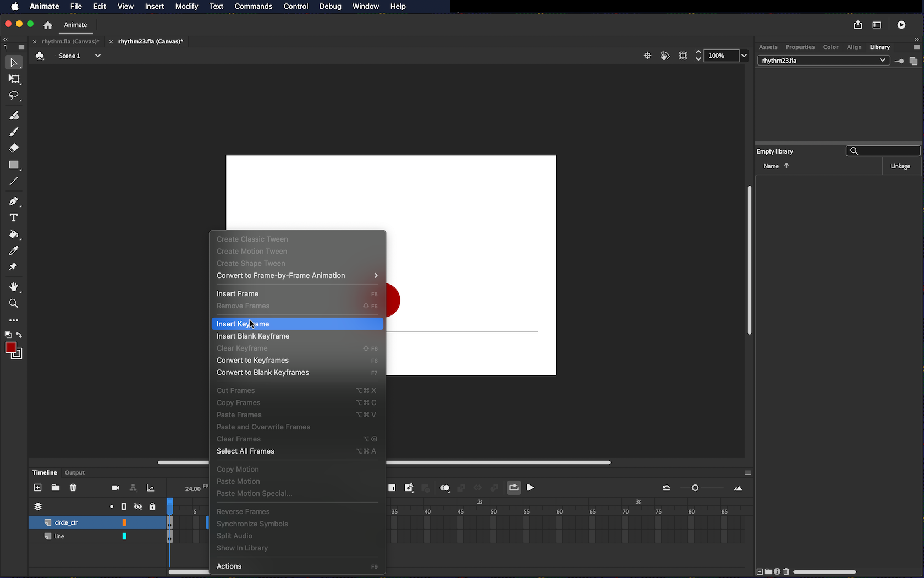Click Select All Frames menu entry
The image size is (924, 578).
tap(245, 451)
